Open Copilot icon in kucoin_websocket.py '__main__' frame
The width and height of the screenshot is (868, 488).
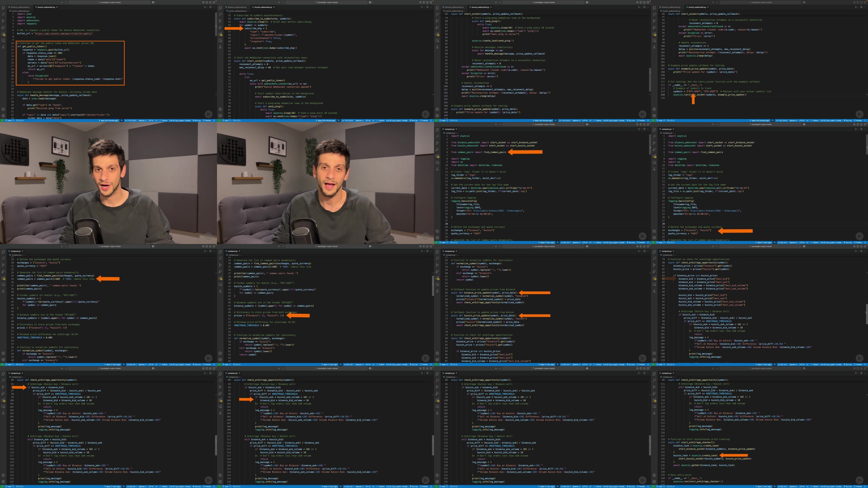click(x=804, y=2)
